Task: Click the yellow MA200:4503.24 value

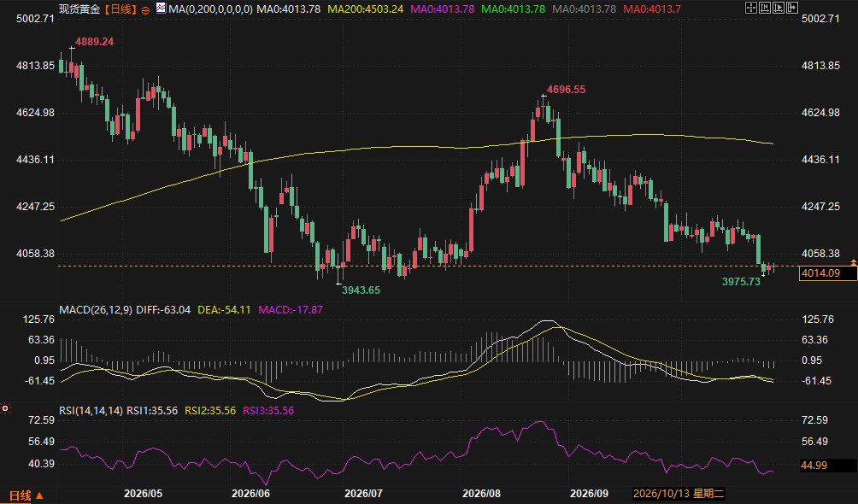Action: (x=366, y=9)
